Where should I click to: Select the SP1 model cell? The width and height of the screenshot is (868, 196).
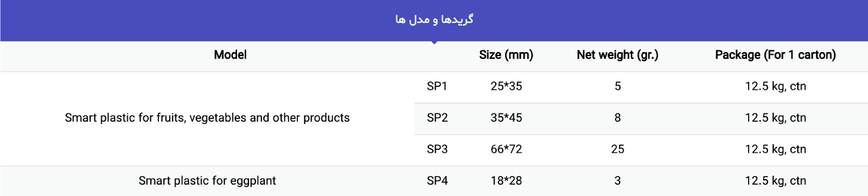(x=437, y=86)
